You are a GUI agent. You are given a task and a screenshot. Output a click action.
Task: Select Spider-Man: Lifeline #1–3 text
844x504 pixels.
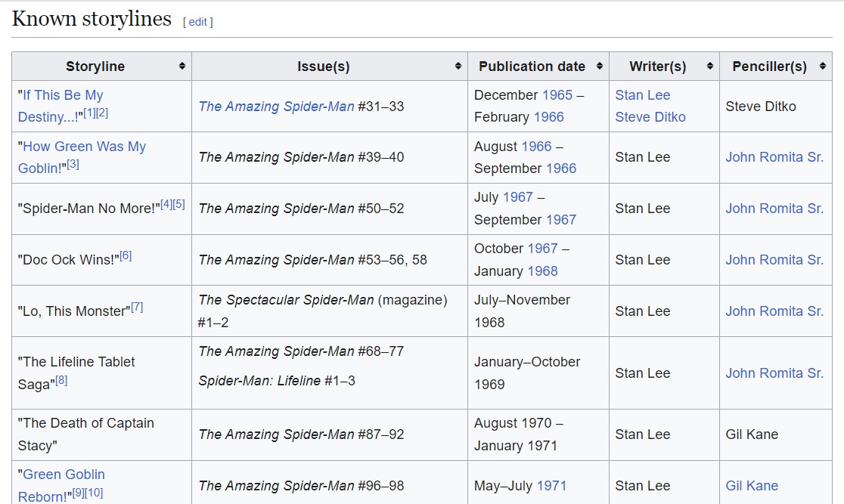(x=277, y=381)
